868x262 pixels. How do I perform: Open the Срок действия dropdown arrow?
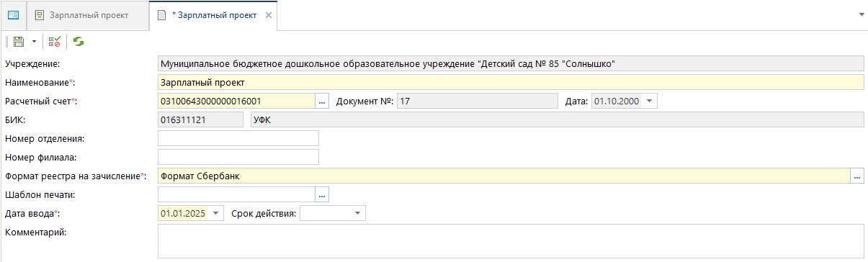pos(358,213)
